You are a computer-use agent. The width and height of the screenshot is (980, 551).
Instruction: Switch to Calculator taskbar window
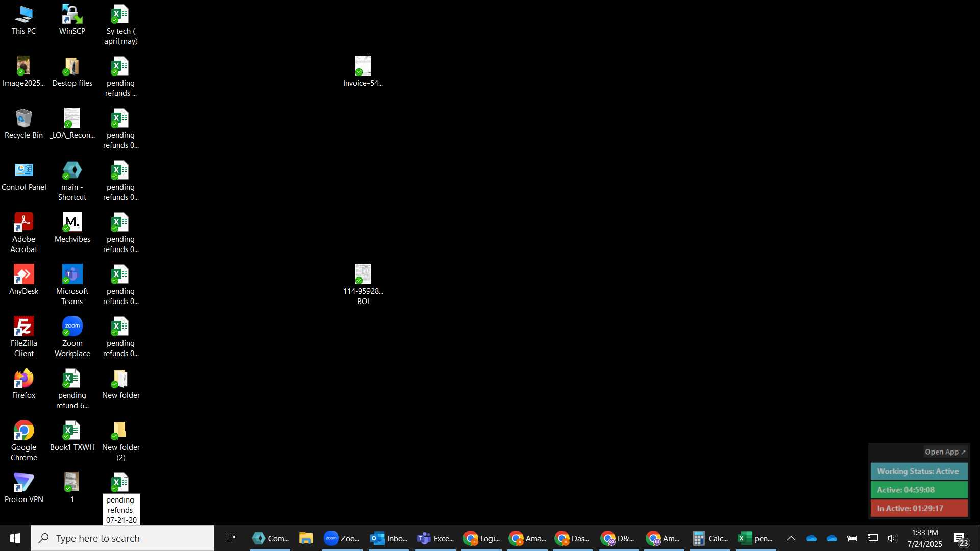[710, 538]
